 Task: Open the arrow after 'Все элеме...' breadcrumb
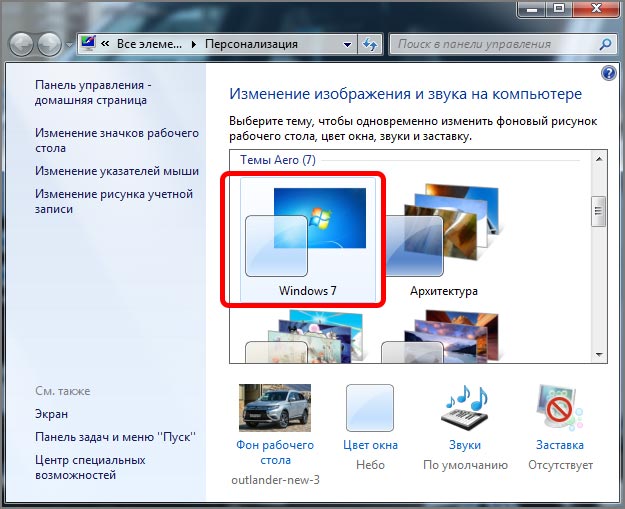point(194,44)
